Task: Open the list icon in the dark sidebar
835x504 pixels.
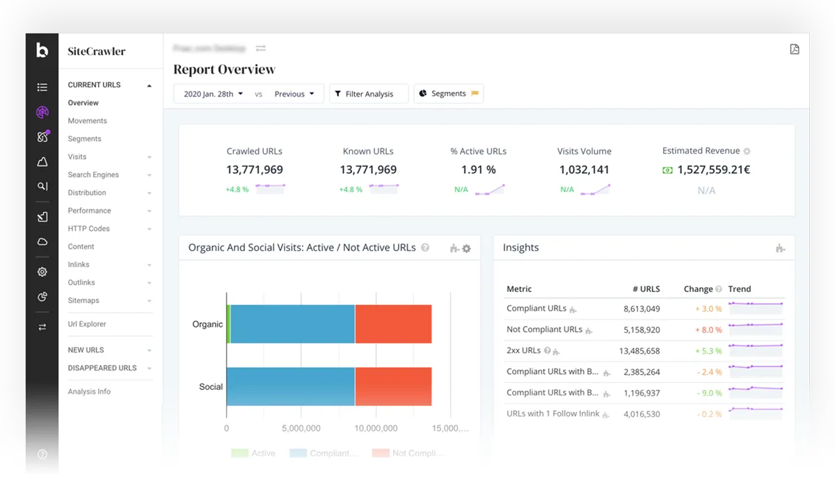Action: (x=42, y=87)
